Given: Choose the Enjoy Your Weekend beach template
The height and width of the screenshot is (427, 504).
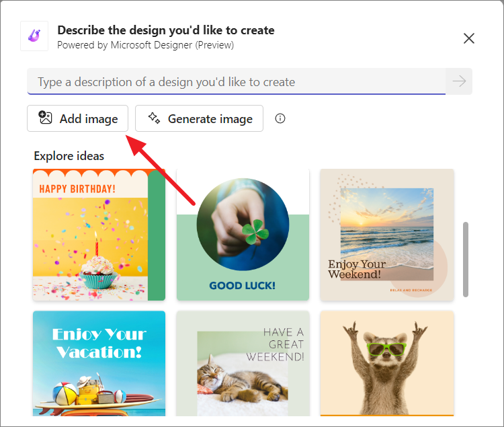Looking at the screenshot, I should pyautogui.click(x=387, y=235).
